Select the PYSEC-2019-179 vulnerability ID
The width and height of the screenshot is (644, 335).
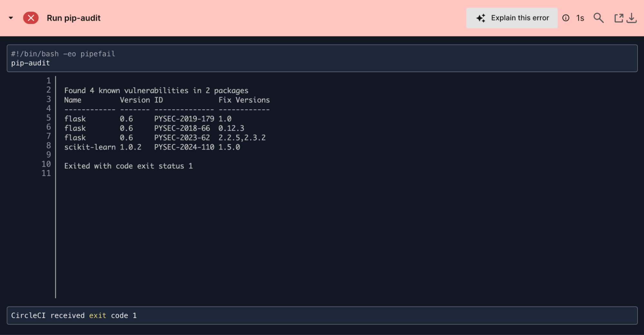[x=184, y=119]
